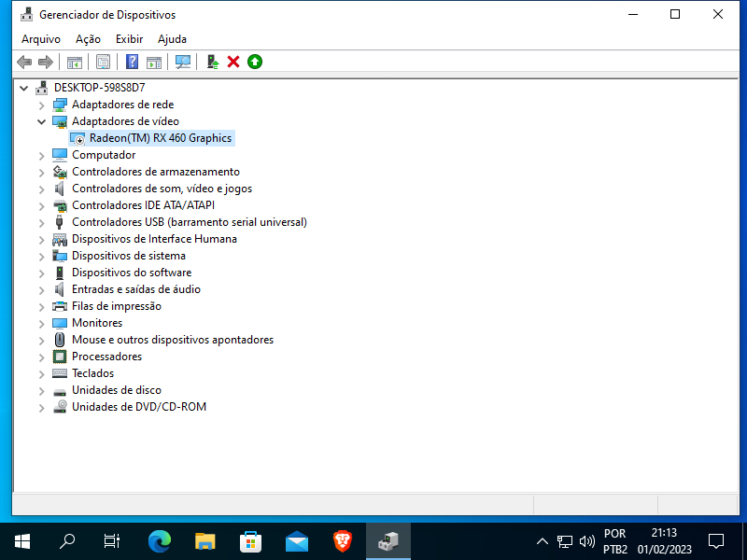747x560 pixels.
Task: Click the Computador category icon
Action: [60, 155]
